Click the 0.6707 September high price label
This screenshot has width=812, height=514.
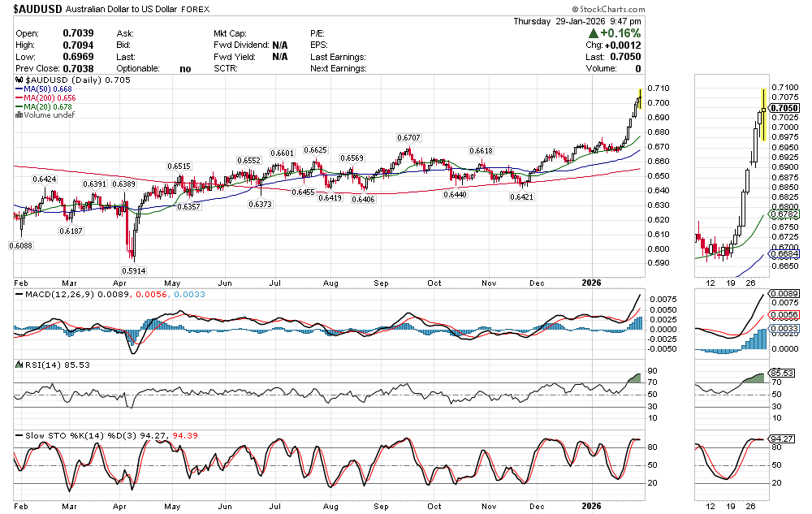[408, 138]
